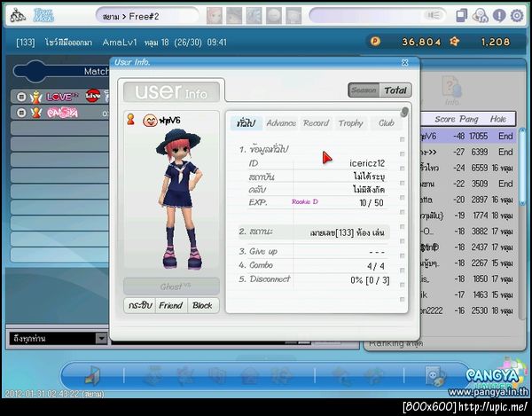
Task: Toggle the square box in LOVE row
Action: pos(21,97)
